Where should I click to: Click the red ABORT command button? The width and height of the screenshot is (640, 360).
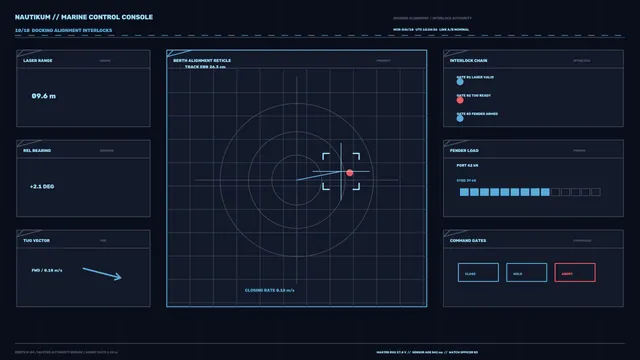575,272
